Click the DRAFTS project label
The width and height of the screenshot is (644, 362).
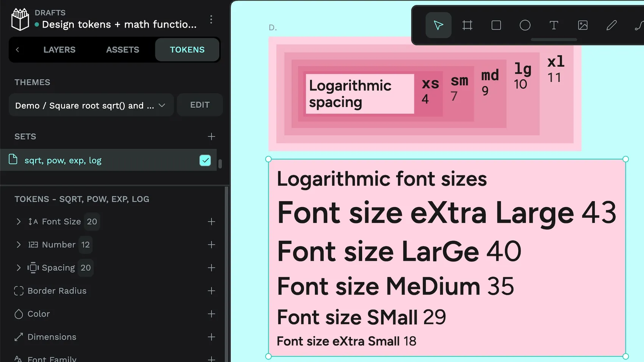[50, 12]
